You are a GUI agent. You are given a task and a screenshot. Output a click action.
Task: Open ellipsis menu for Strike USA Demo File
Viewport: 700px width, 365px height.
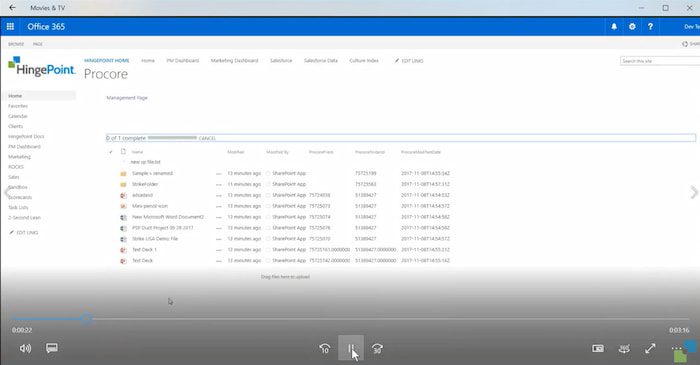pyautogui.click(x=219, y=239)
